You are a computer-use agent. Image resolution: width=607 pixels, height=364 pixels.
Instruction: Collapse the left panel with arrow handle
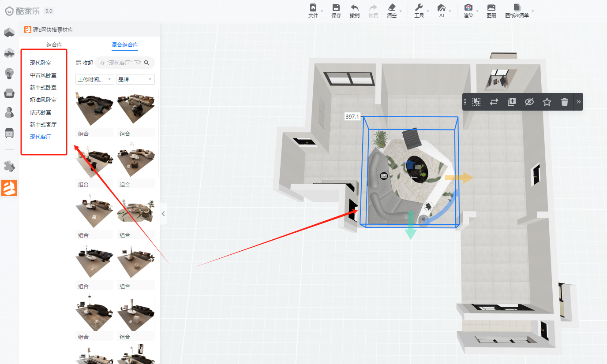click(x=163, y=214)
